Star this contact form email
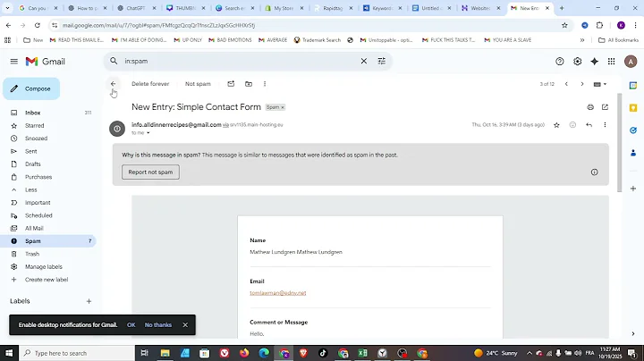This screenshot has width=644, height=361. coord(556,125)
